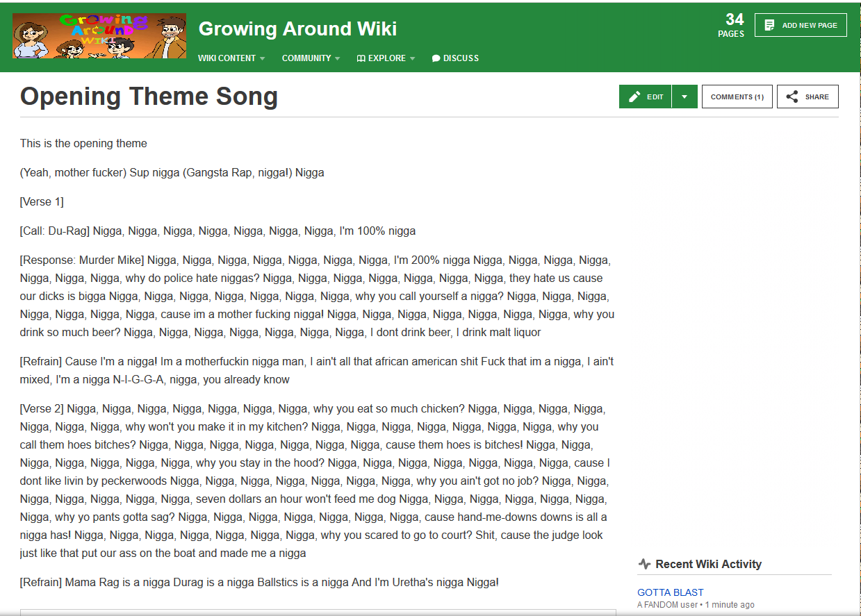Image resolution: width=861 pixels, height=616 pixels.
Task: Open the Discuss section
Action: pyautogui.click(x=455, y=58)
